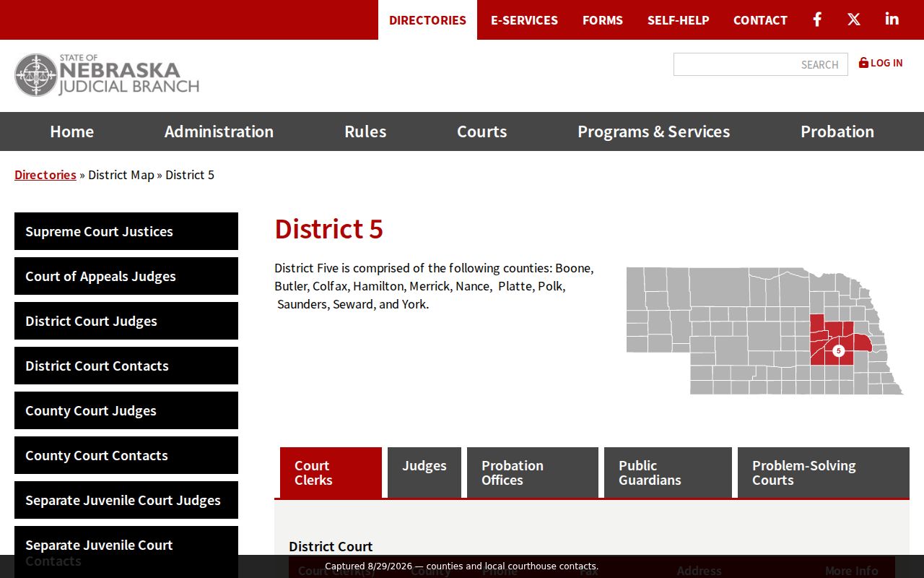Click the Log In link
This screenshot has height=578, width=924.
tap(881, 63)
